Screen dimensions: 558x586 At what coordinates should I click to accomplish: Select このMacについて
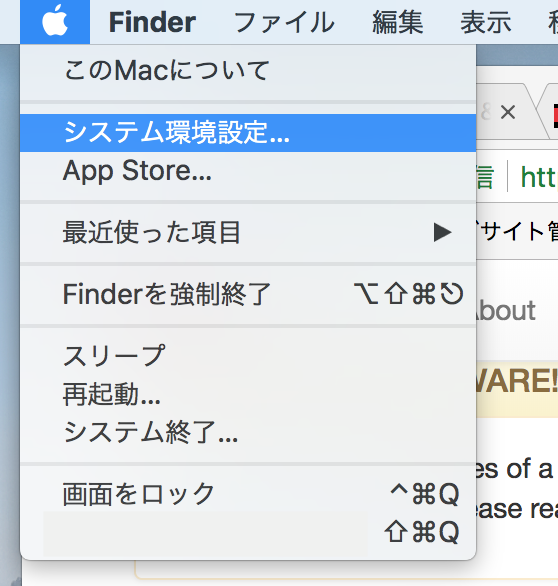click(x=248, y=70)
